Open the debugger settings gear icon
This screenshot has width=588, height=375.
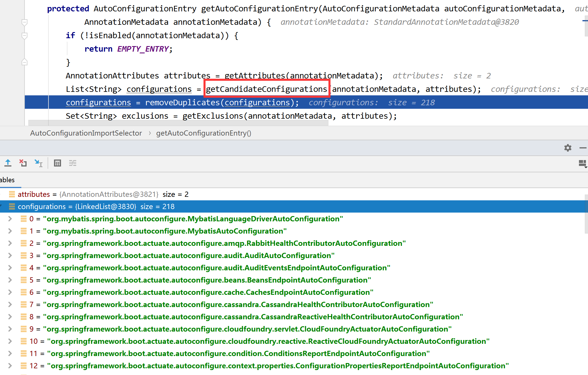pos(568,148)
